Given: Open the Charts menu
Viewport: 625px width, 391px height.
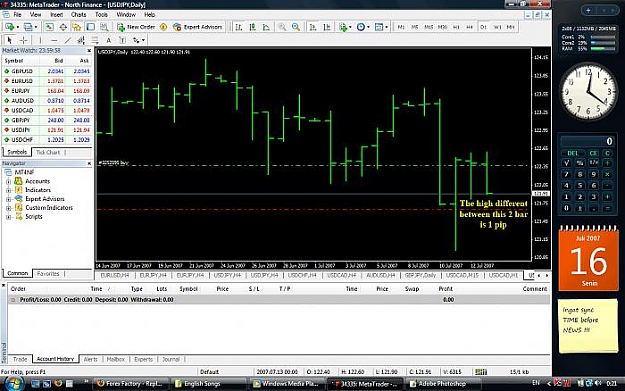Looking at the screenshot, I should (78, 15).
